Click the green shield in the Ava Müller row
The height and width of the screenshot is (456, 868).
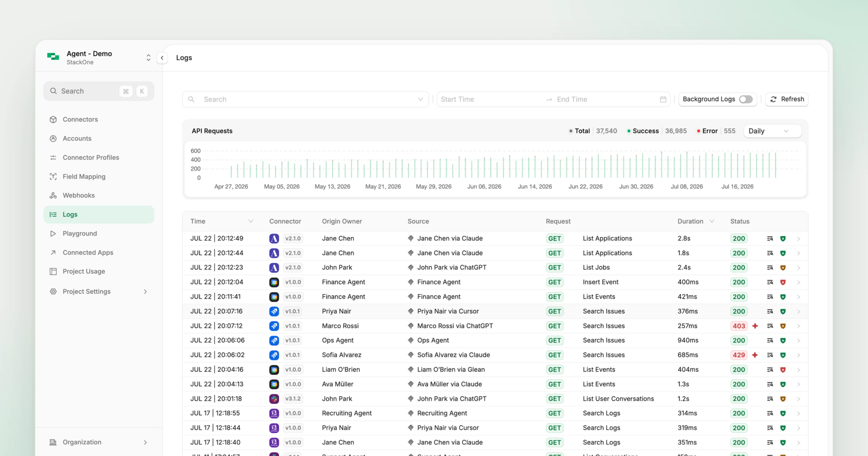[x=783, y=384]
